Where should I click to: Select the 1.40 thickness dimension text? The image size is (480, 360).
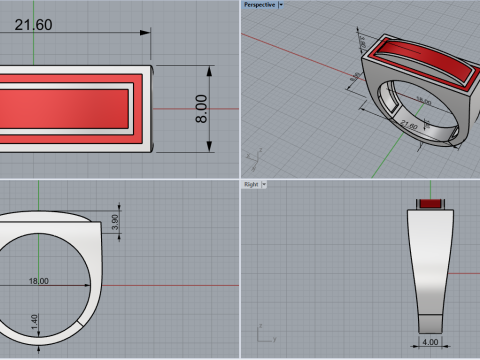click(x=34, y=322)
